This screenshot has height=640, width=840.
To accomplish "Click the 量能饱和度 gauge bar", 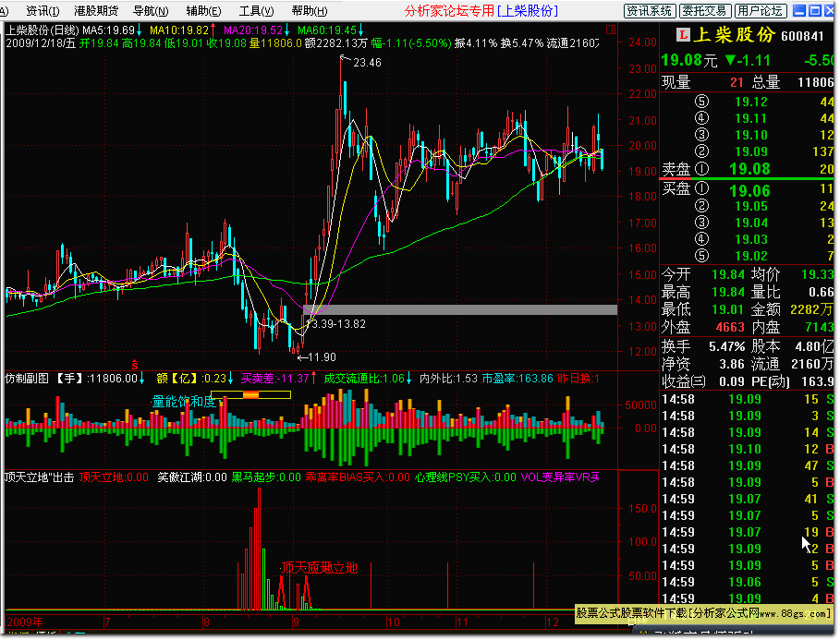I will pos(250,395).
